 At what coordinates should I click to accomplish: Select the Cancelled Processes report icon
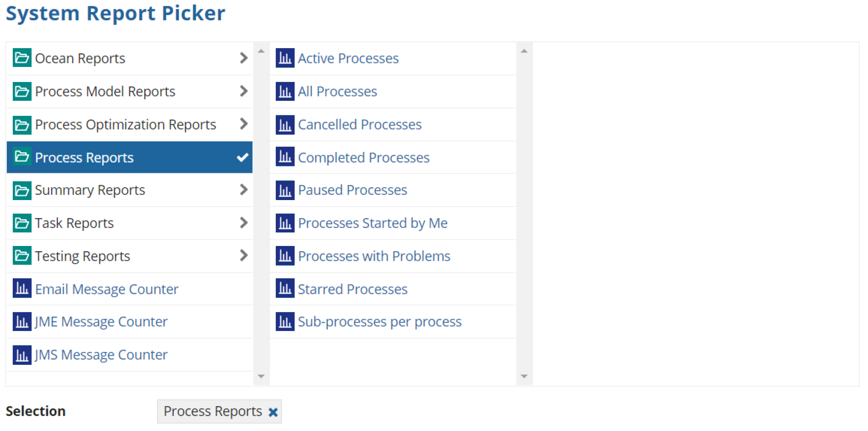tap(286, 123)
